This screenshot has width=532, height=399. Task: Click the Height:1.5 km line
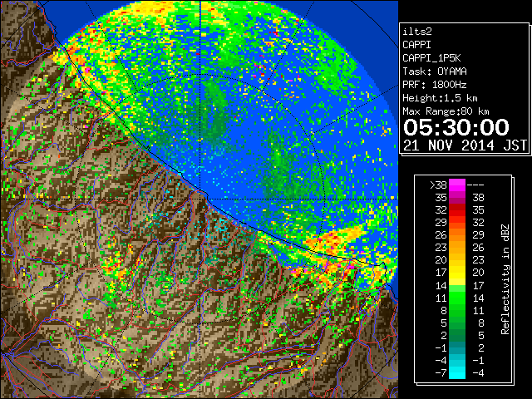440,98
